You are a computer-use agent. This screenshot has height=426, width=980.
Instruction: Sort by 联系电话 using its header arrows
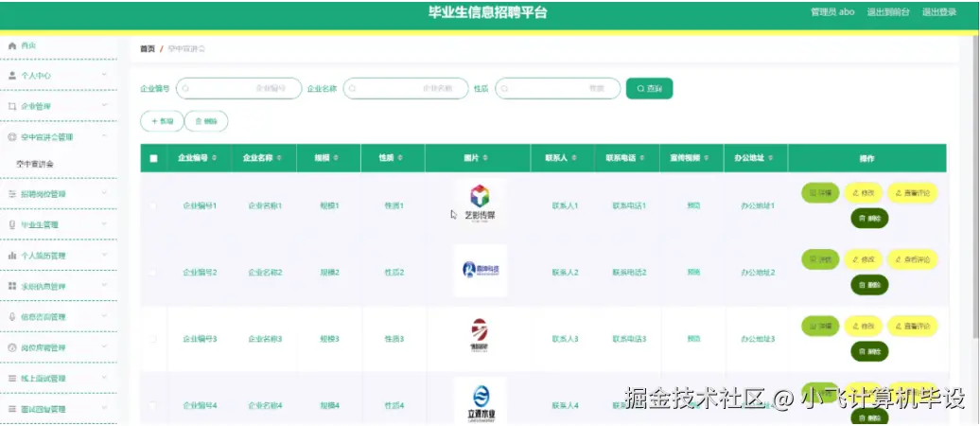(x=642, y=158)
